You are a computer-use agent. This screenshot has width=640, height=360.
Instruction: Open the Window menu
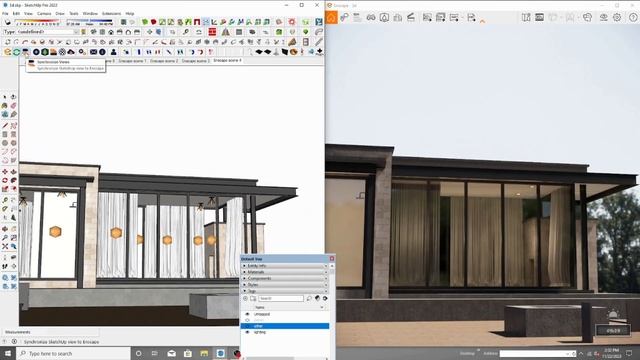point(90,13)
